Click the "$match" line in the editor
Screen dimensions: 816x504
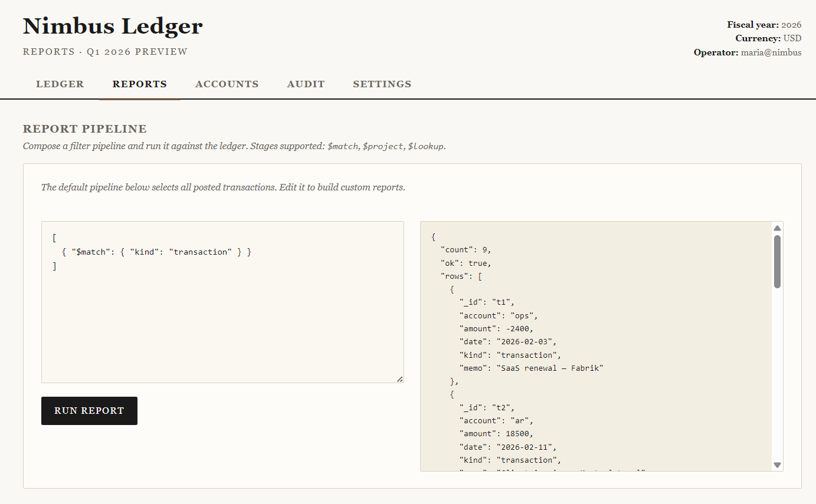tap(156, 252)
